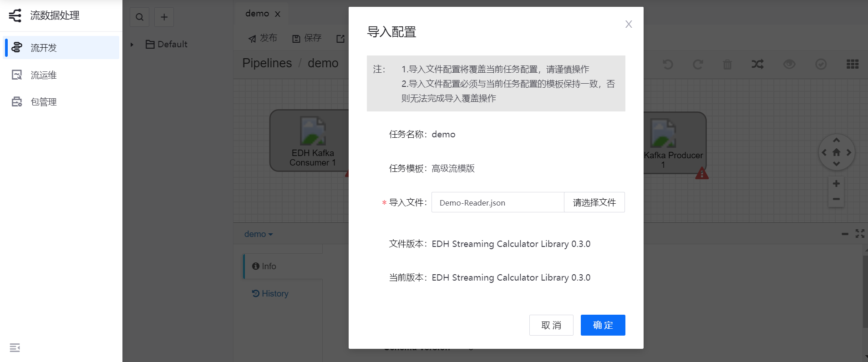Click the plus icon to add pipeline
The height and width of the screenshot is (362, 868).
pos(164,17)
